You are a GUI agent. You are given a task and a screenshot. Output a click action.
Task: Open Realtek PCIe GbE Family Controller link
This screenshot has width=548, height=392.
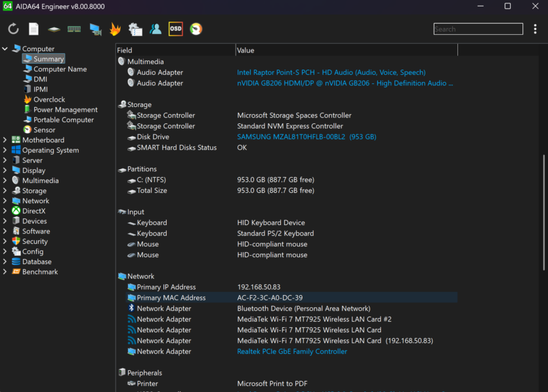292,351
